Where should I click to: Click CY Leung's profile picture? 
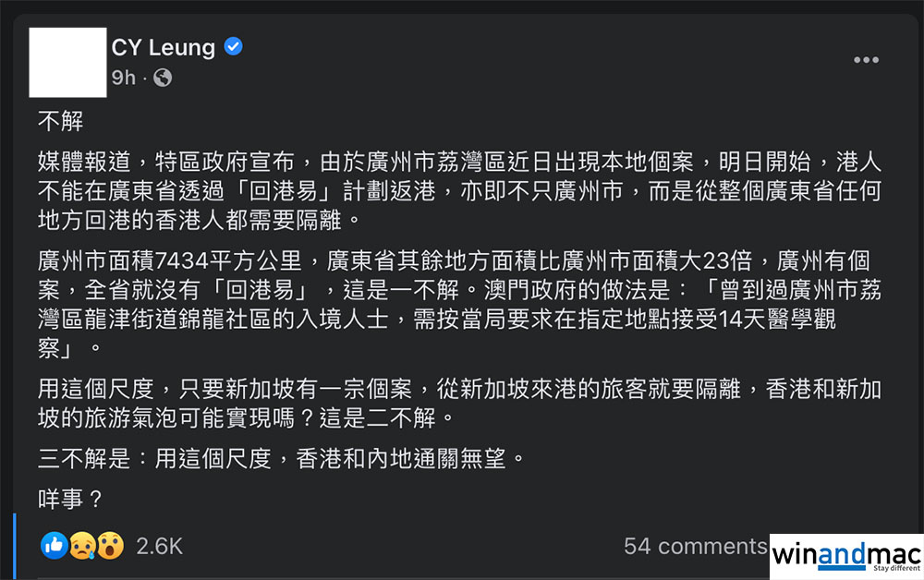[x=67, y=62]
